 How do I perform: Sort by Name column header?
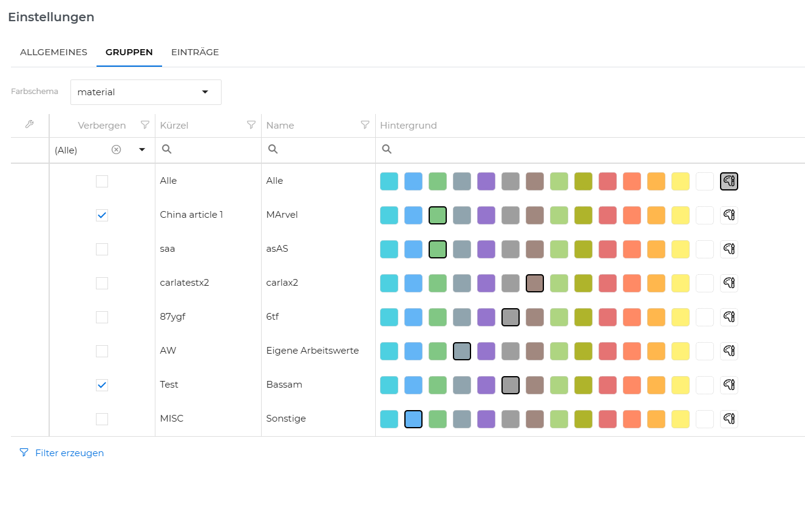(x=280, y=126)
